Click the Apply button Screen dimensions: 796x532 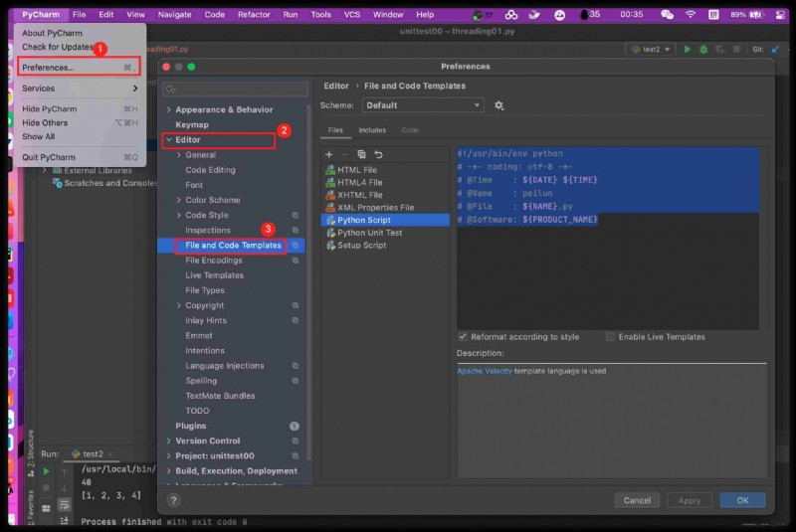690,500
